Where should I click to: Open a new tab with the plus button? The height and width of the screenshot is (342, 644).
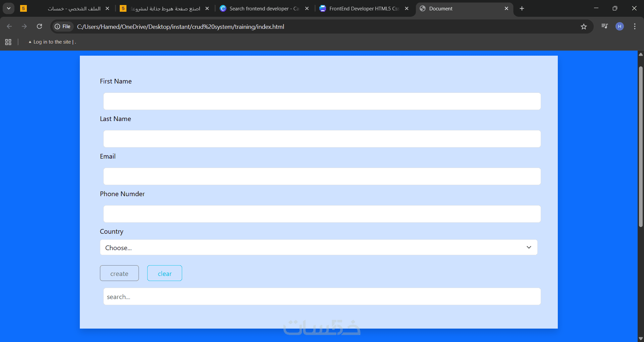click(x=522, y=8)
